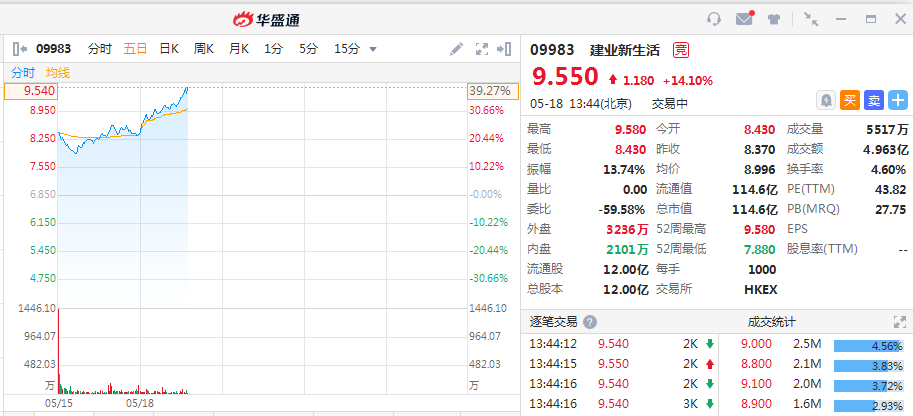The image size is (913, 416).
Task: Click the 52周最低 value 7.880
Action: [760, 249]
